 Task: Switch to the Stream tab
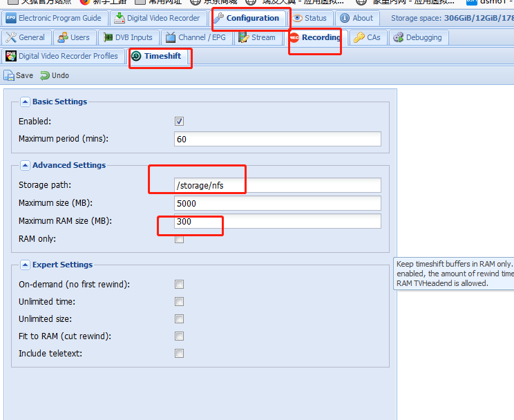258,37
